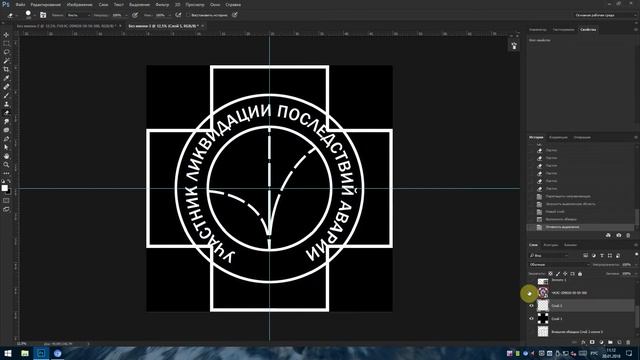Toggle lock all padlock icon

(580, 273)
